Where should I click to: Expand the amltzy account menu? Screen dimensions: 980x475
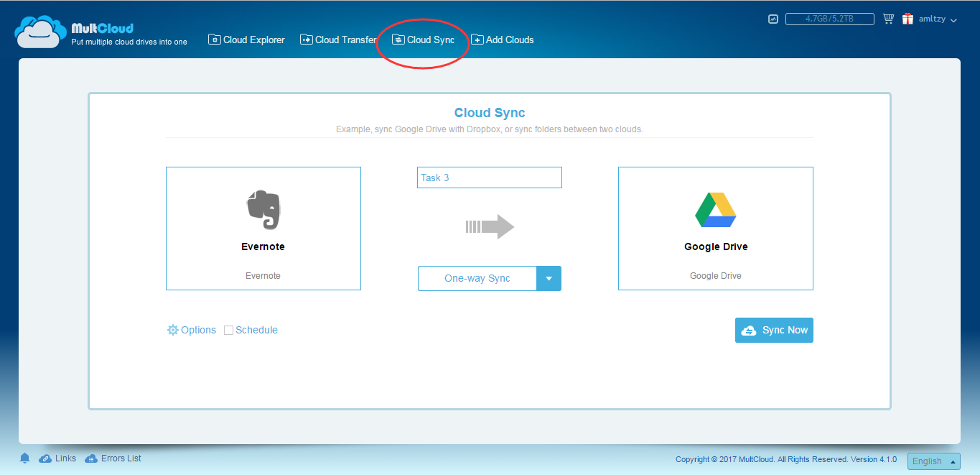point(938,19)
